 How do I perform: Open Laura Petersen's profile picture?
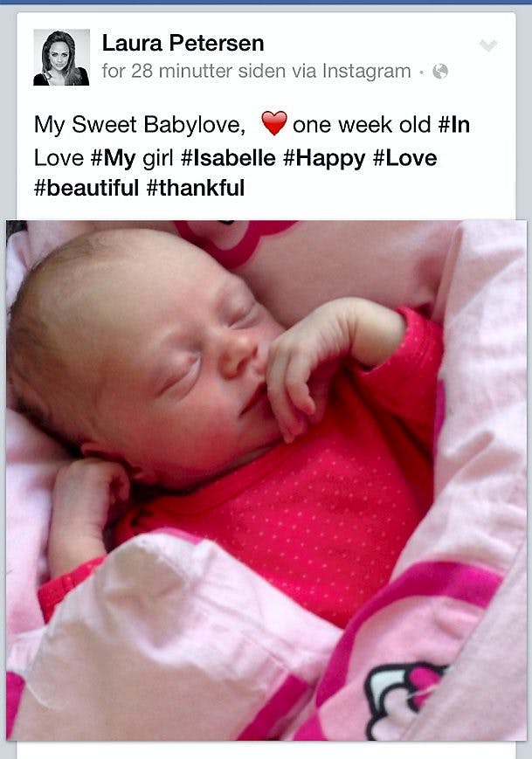pyautogui.click(x=61, y=58)
